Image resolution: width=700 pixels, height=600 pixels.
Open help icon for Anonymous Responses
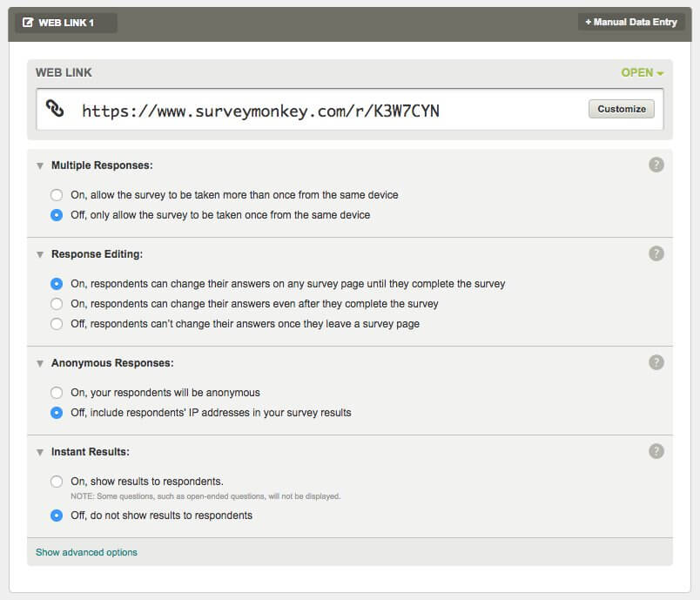click(656, 362)
